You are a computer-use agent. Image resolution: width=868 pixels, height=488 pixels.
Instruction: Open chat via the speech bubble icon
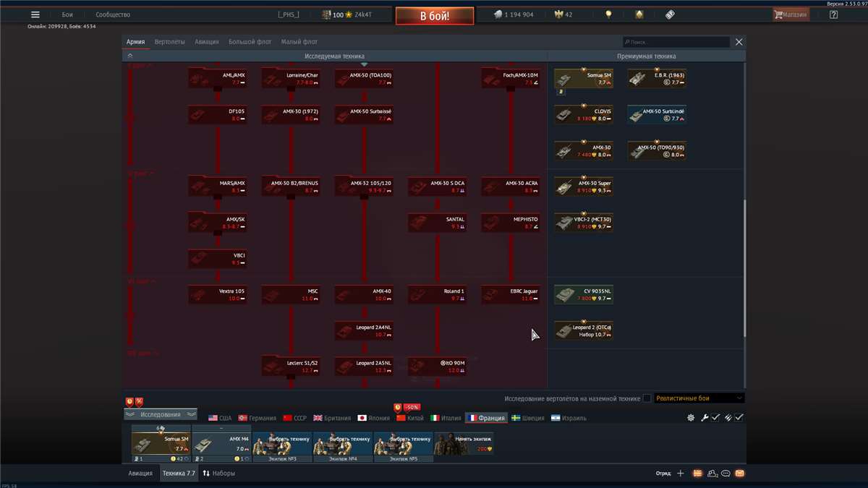[x=726, y=473]
